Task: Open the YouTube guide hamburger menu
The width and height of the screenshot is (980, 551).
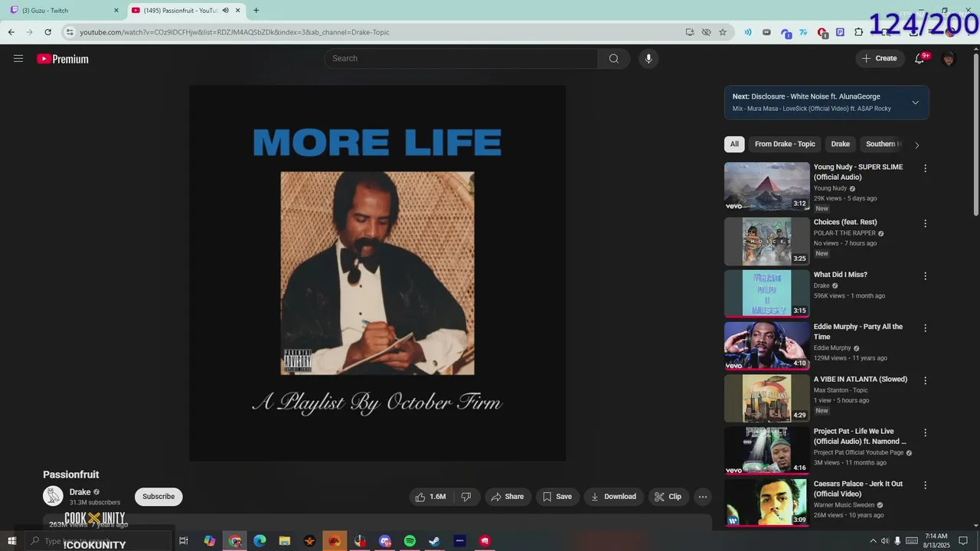Action: click(x=18, y=59)
